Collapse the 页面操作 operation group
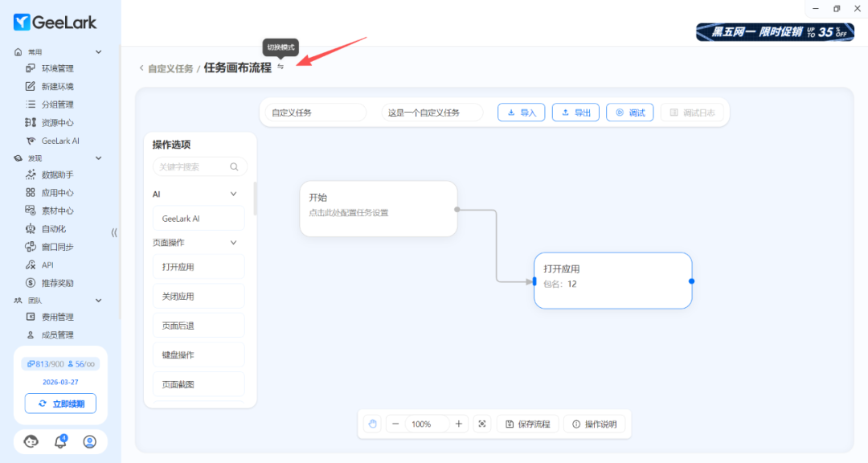This screenshot has height=463, width=868. (x=234, y=243)
